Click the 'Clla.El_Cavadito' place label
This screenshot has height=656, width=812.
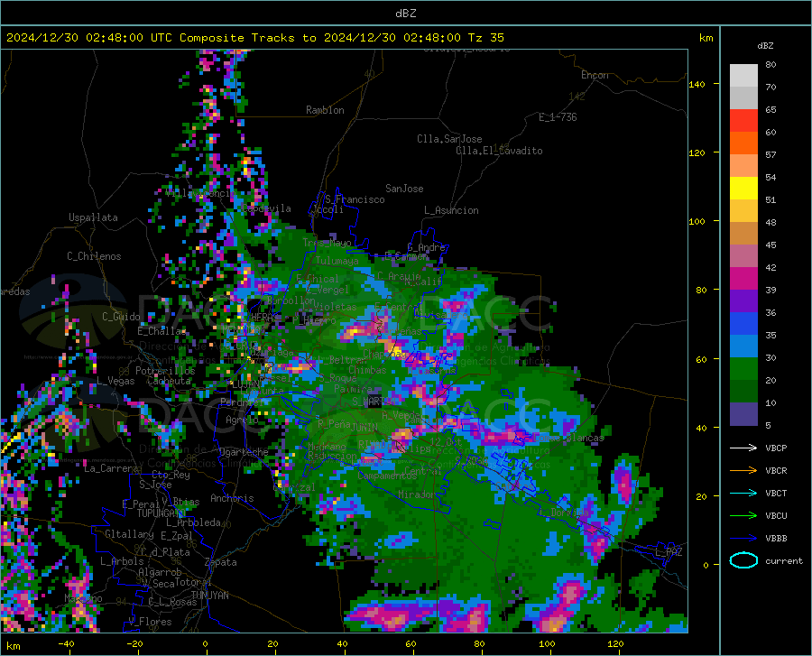(x=499, y=151)
